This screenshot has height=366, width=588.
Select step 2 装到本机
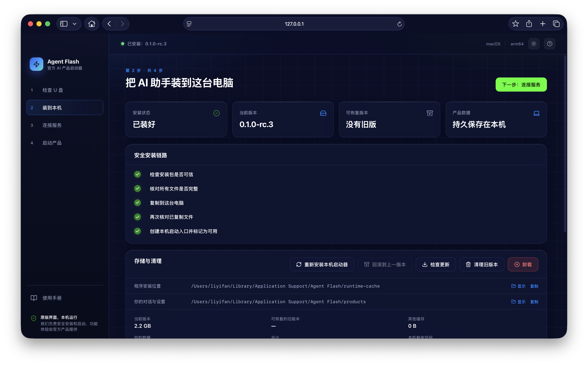point(65,108)
